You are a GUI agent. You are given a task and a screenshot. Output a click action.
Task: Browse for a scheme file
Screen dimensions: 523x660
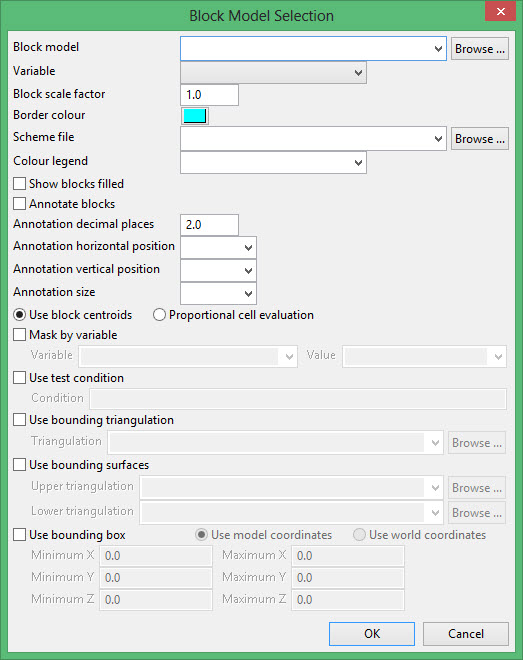coord(480,139)
